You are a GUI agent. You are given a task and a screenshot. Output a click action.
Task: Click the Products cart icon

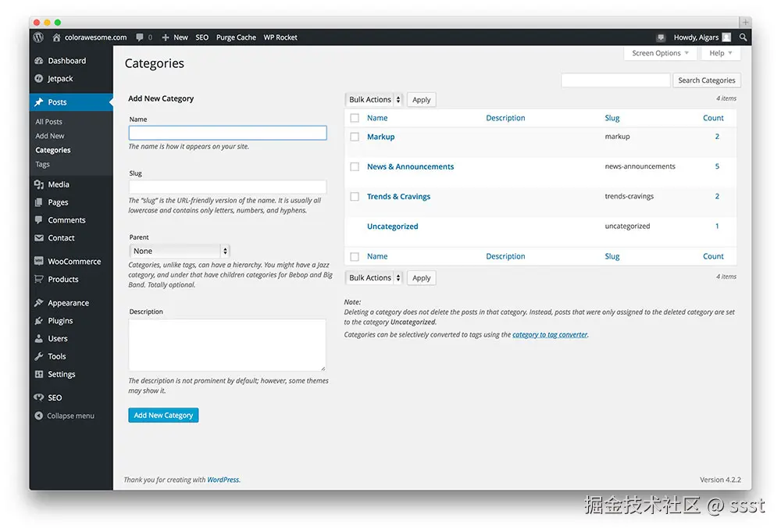click(39, 279)
